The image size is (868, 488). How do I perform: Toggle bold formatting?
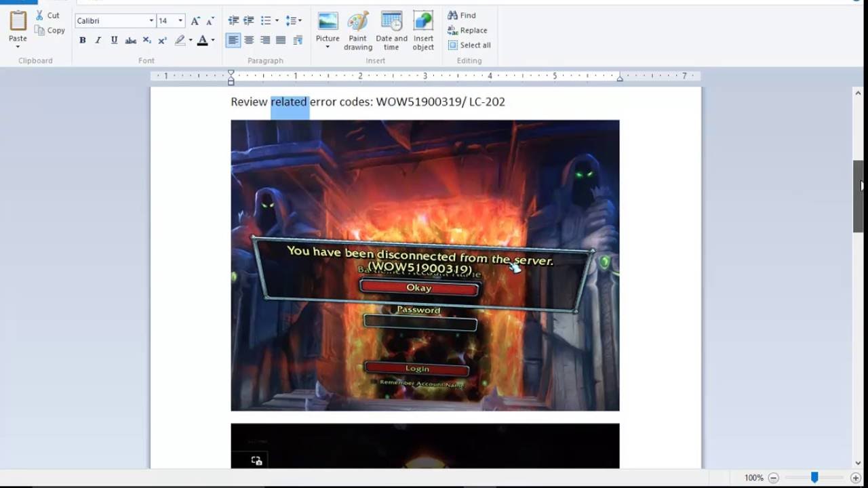[x=83, y=41]
